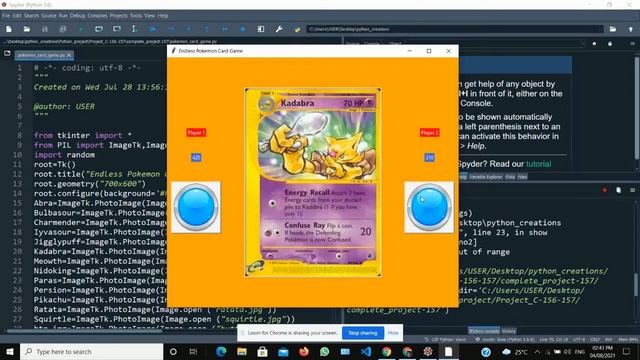This screenshot has height=360, width=640.
Task: Open Microsoft Edge from taskbar
Action: click(221, 351)
